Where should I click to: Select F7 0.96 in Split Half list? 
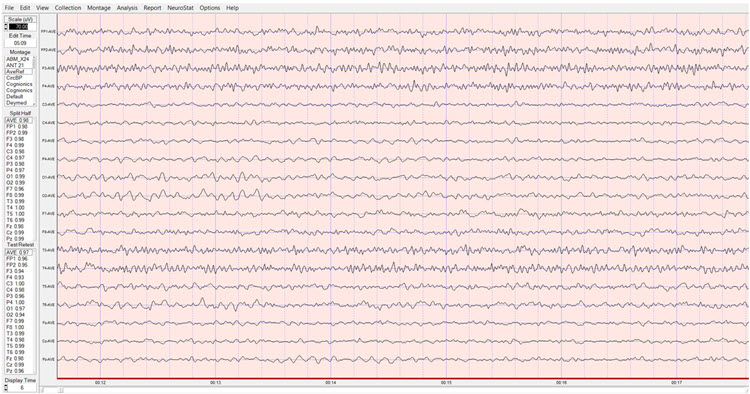(19, 189)
